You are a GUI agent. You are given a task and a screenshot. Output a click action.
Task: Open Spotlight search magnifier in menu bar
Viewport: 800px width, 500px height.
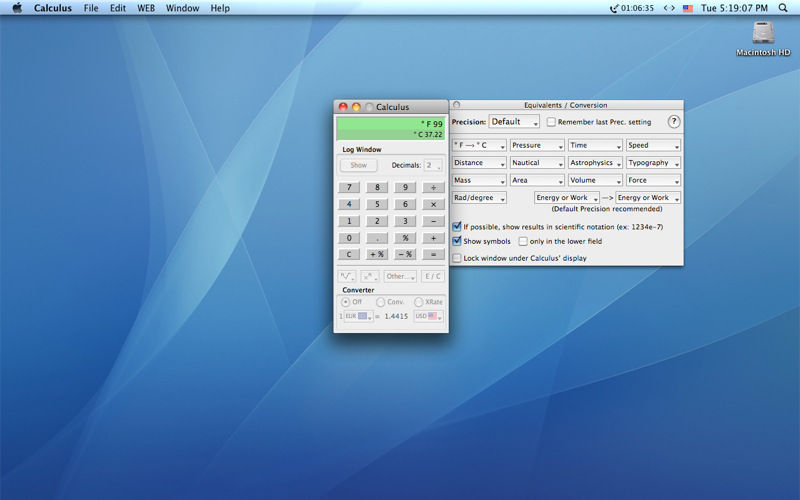pos(783,8)
